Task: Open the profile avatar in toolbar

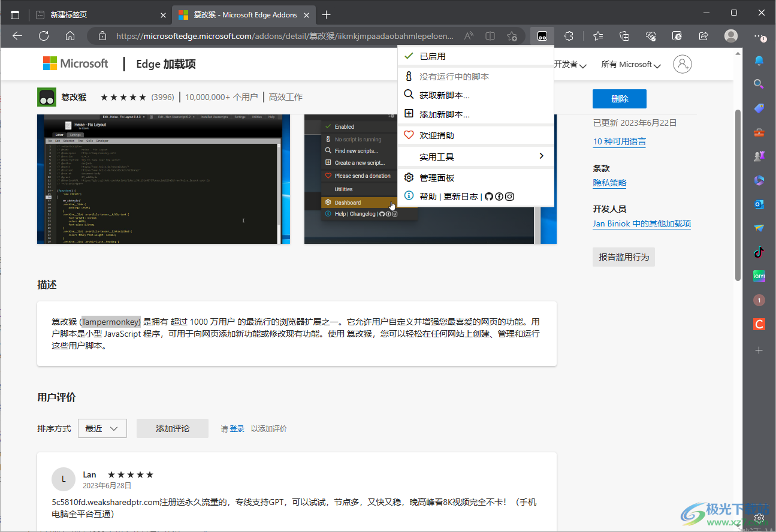Action: pos(731,36)
